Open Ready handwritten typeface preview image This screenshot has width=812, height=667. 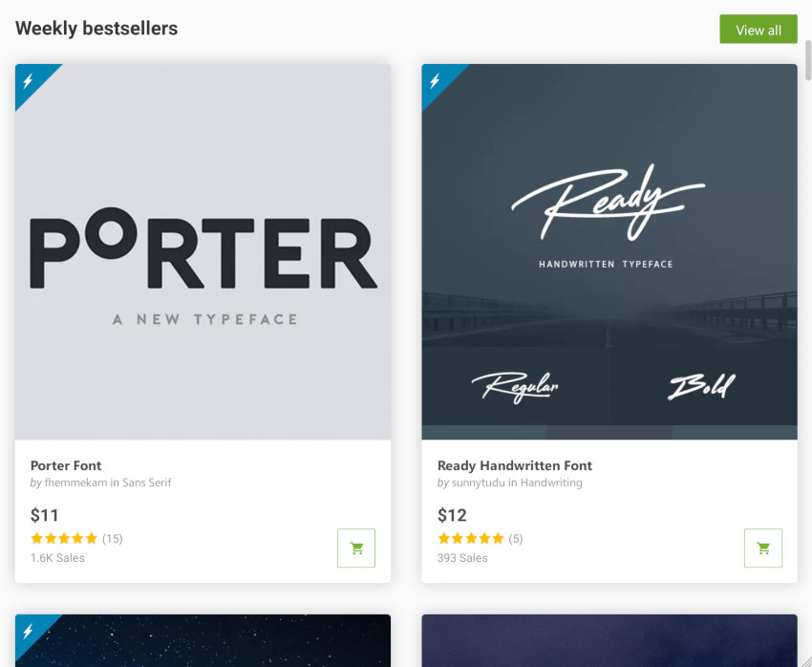[x=609, y=251]
